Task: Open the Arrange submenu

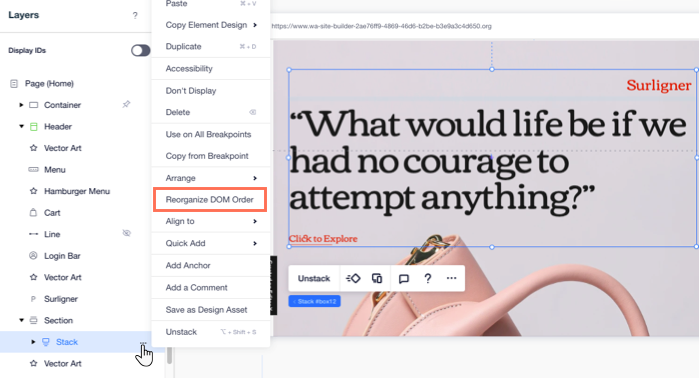Action: click(211, 178)
